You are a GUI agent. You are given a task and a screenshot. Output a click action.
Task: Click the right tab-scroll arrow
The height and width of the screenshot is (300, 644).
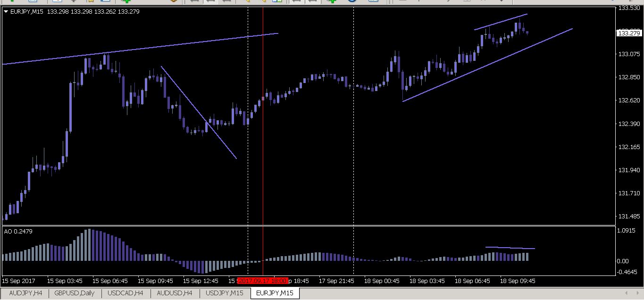point(637,293)
